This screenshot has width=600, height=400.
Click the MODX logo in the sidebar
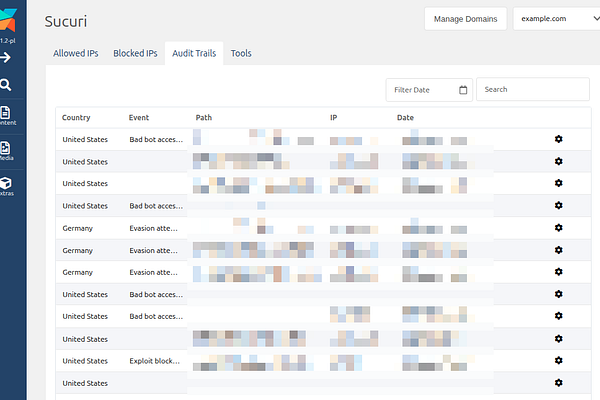(x=8, y=20)
